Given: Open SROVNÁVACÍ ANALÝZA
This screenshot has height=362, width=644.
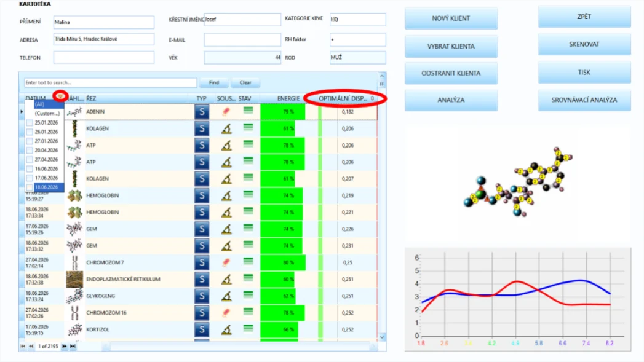Looking at the screenshot, I should coord(584,100).
